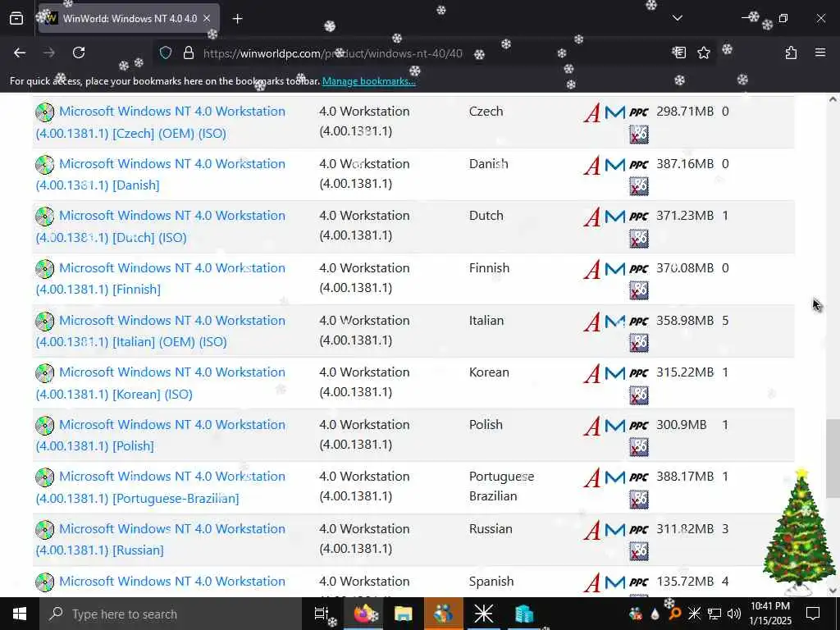This screenshot has height=630, width=840.
Task: Open the notifications action center
Action: [x=813, y=614]
